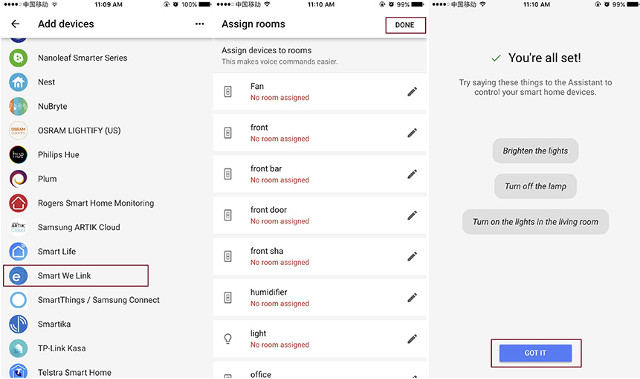Edit room assignment for light
640x379 pixels.
click(x=412, y=339)
